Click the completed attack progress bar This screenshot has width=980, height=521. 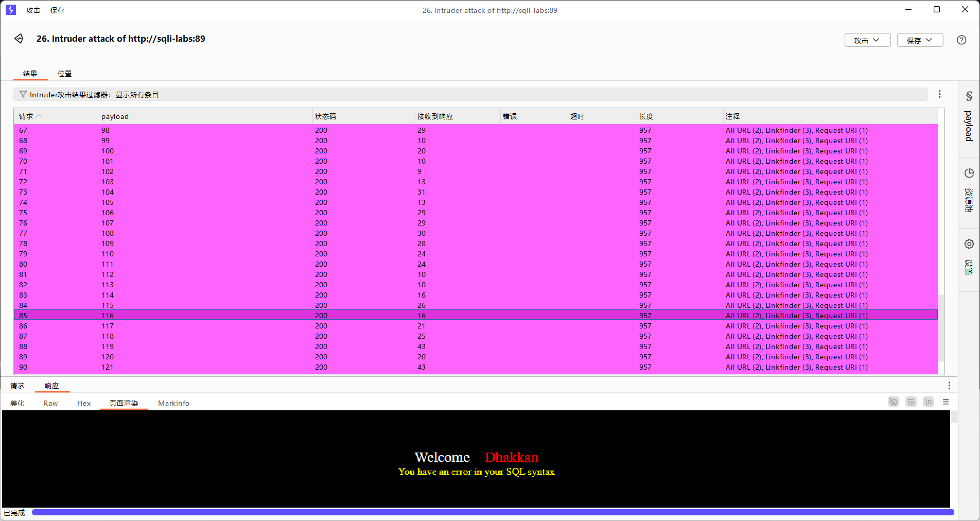tap(493, 512)
